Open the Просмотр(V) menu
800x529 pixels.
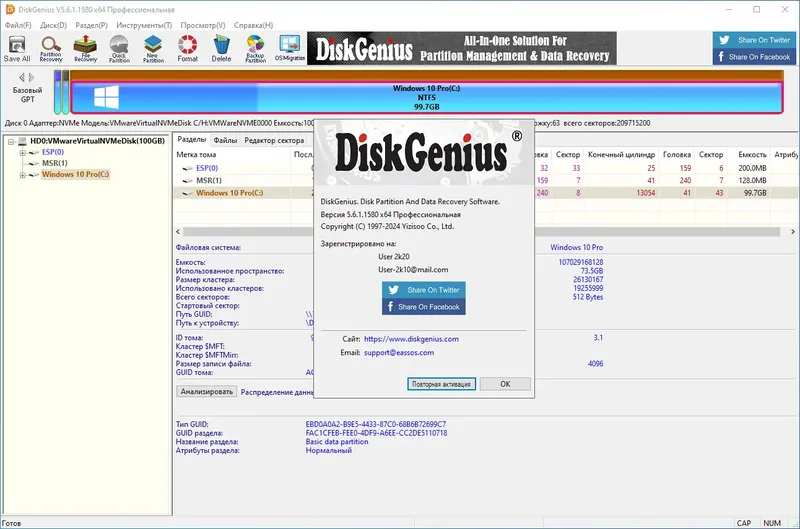click(x=203, y=25)
